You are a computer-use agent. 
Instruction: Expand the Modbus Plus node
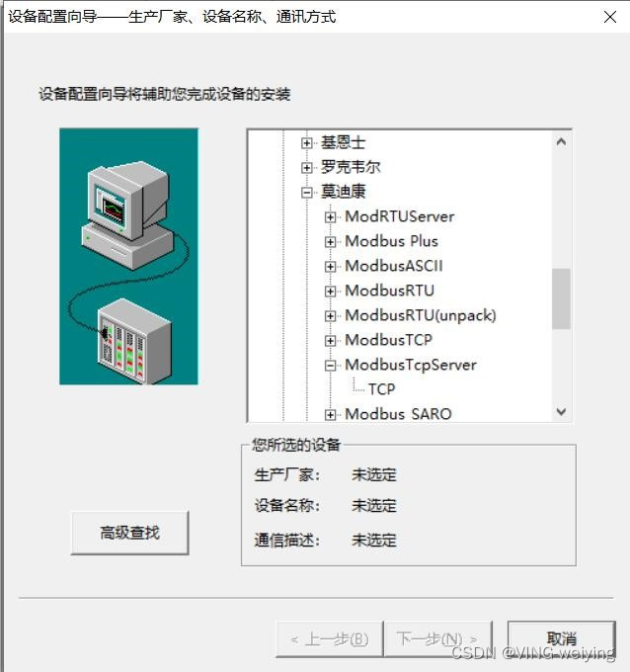330,242
